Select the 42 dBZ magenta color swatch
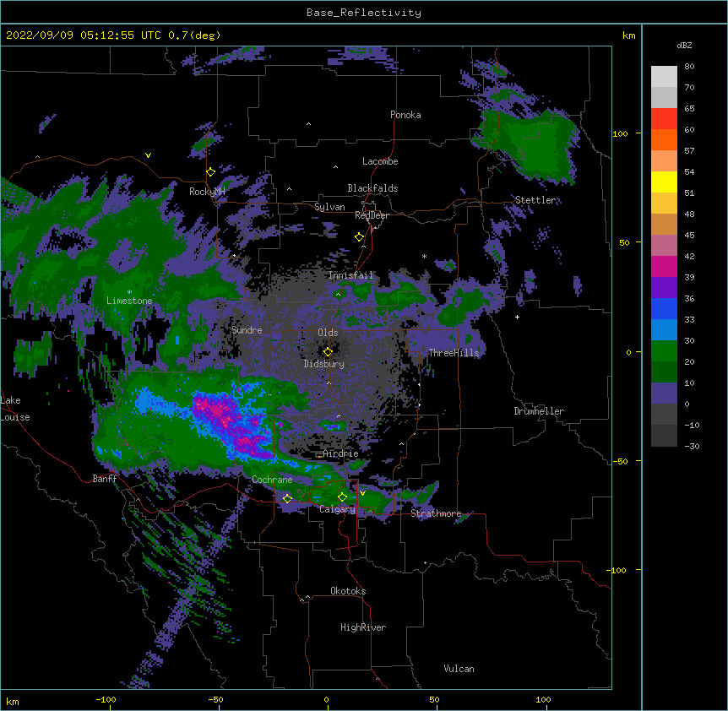The height and width of the screenshot is (711, 728). tap(664, 266)
